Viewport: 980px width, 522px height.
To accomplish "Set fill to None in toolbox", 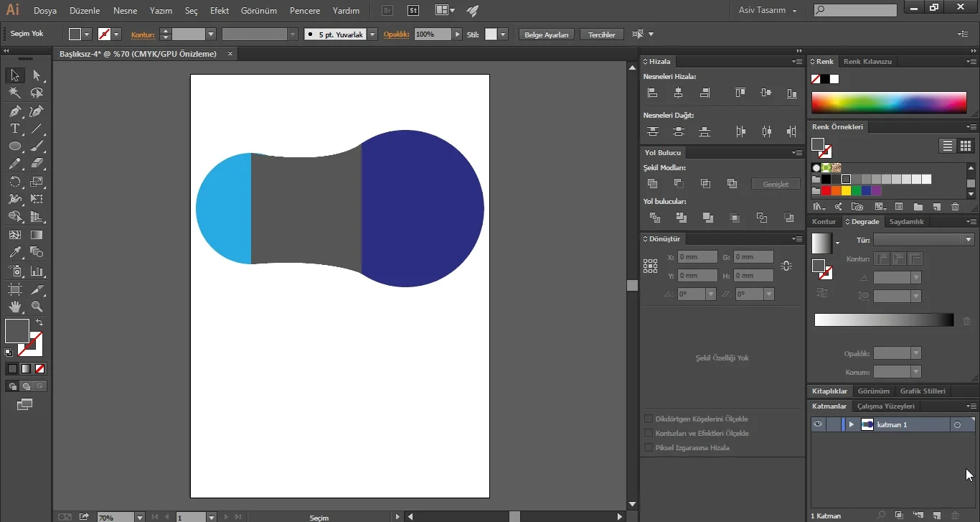I will click(x=40, y=368).
